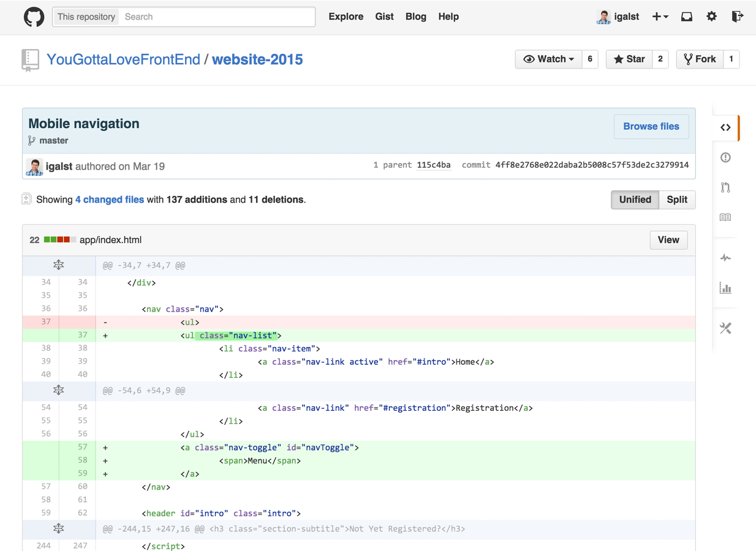Open website-2015 repository link

click(257, 59)
